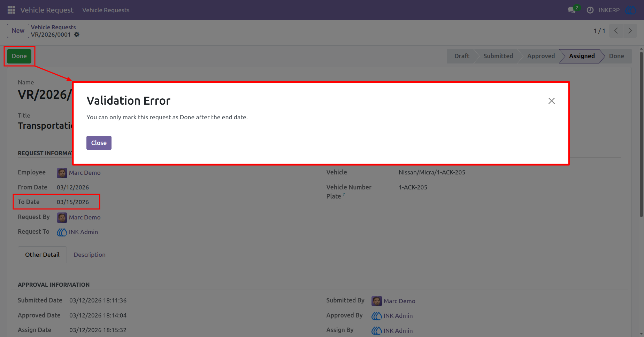Viewport: 644px width, 337px height.
Task: Click help tooltip mark on Vehicle Number Plate
Action: point(344,194)
